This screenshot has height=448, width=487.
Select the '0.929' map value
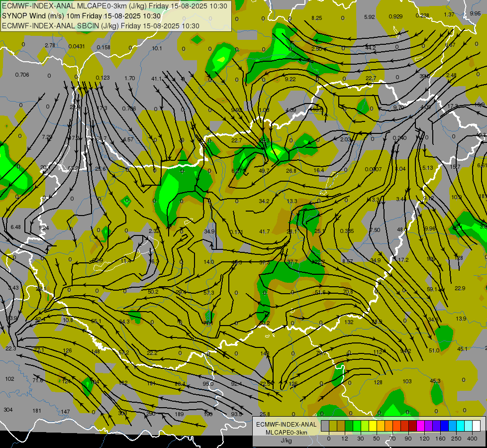coord(395,16)
